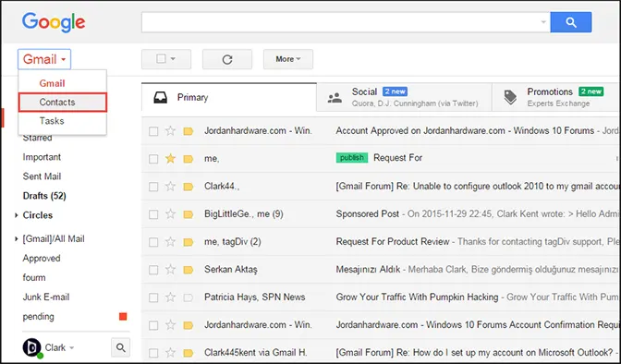Star the tagDiv Request For Product Review email
This screenshot has height=364, width=621.
[x=170, y=242]
